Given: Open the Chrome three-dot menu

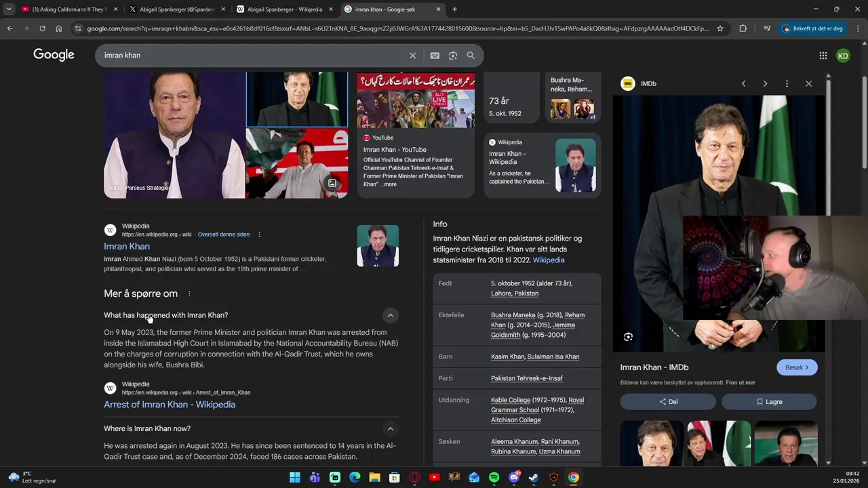Looking at the screenshot, I should pyautogui.click(x=859, y=28).
